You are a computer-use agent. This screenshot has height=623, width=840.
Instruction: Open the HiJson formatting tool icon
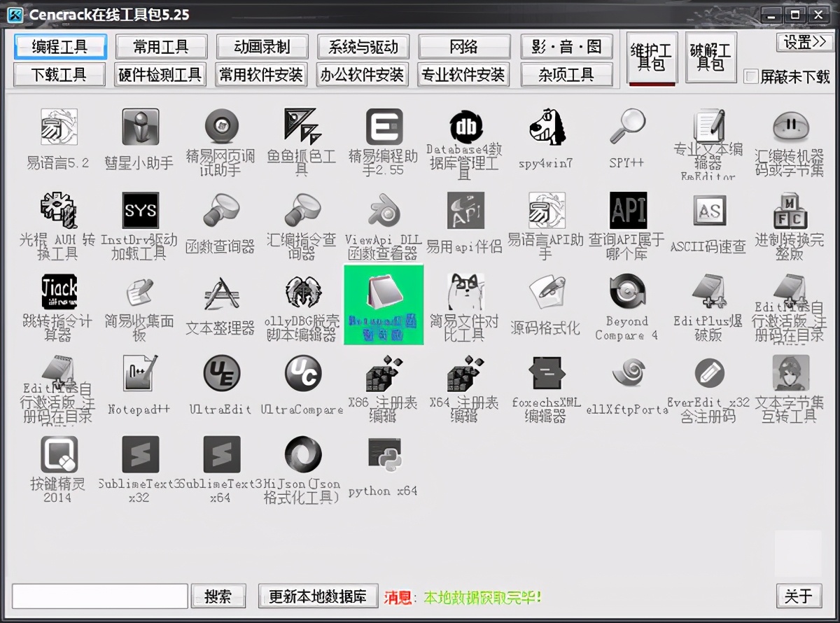pos(302,456)
